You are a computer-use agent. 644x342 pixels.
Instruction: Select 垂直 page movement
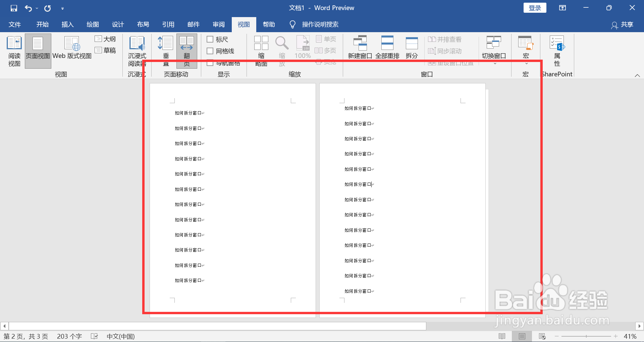(166, 51)
